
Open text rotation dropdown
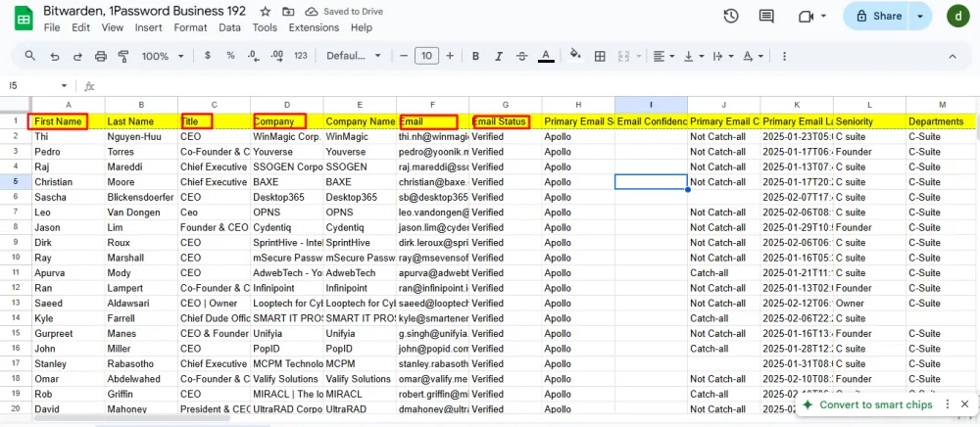[753, 56]
